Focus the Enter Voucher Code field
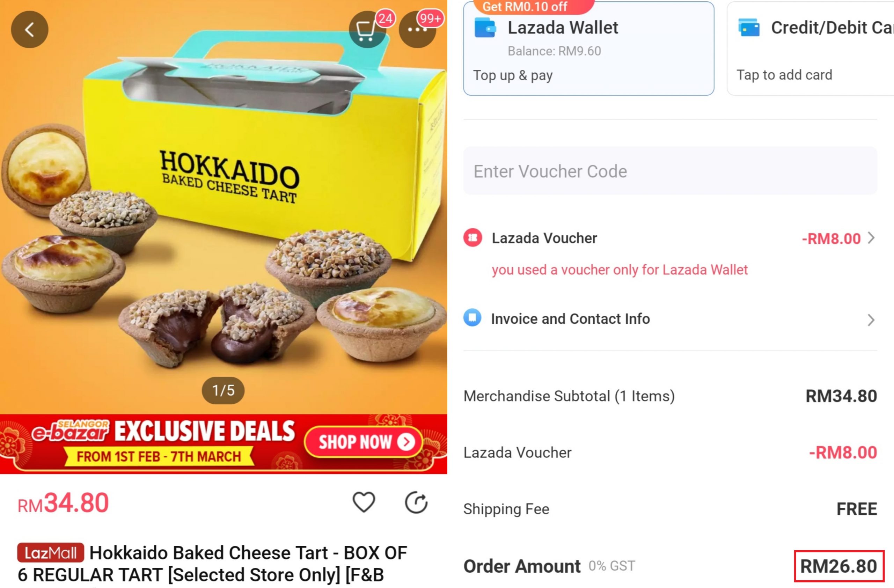894x588 pixels. pos(670,171)
